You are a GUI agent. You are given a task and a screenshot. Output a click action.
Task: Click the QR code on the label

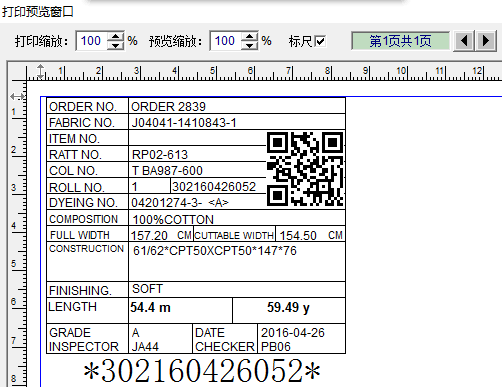pyautogui.click(x=305, y=169)
